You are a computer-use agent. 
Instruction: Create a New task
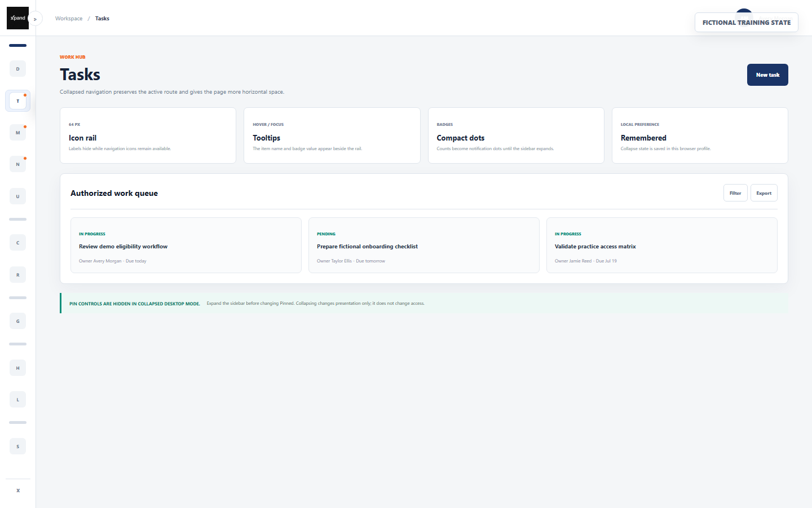(767, 75)
